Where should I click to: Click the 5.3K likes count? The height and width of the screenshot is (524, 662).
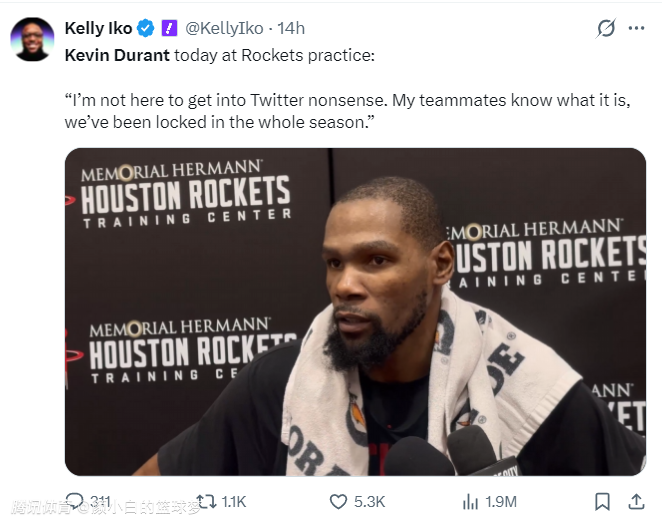tap(369, 501)
